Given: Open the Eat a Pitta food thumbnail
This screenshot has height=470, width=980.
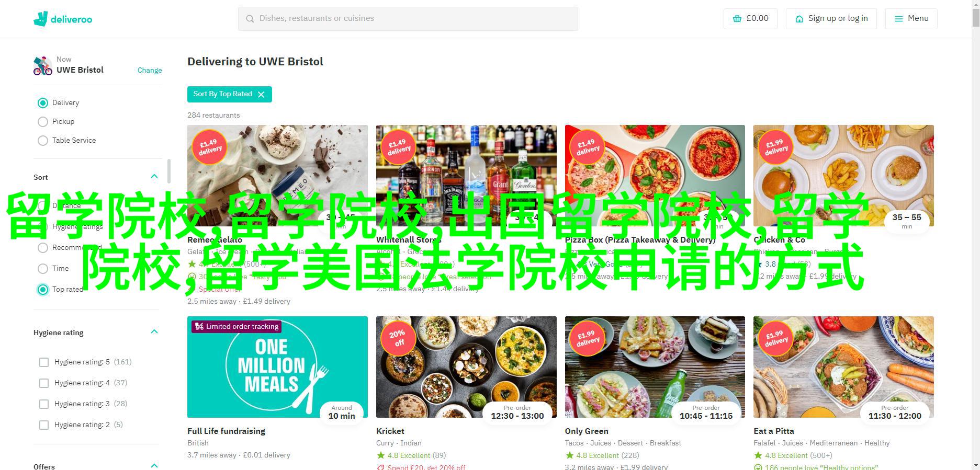Looking at the screenshot, I should [843, 366].
